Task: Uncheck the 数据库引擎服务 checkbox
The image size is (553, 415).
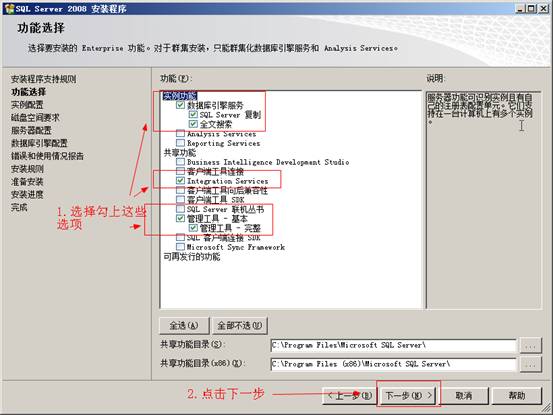Action: 180,105
